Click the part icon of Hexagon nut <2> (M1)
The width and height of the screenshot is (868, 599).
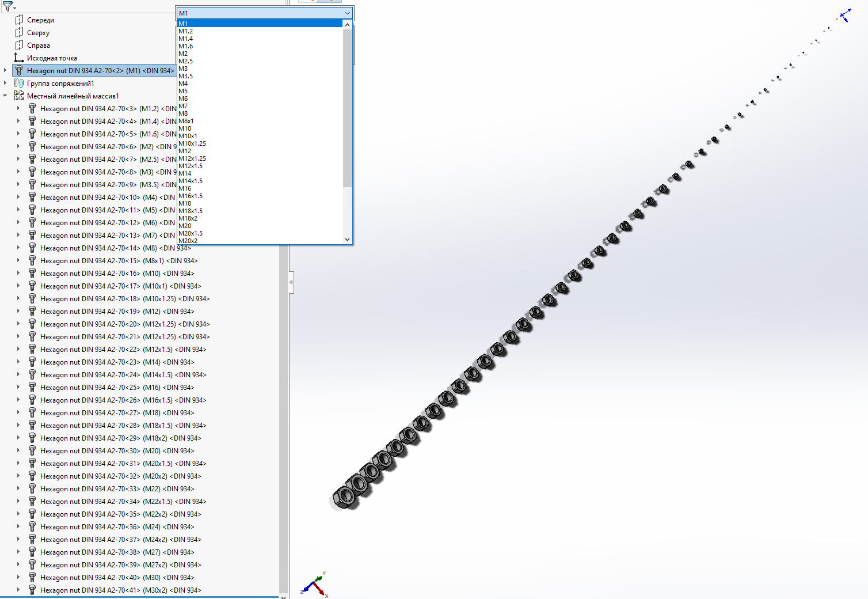19,70
